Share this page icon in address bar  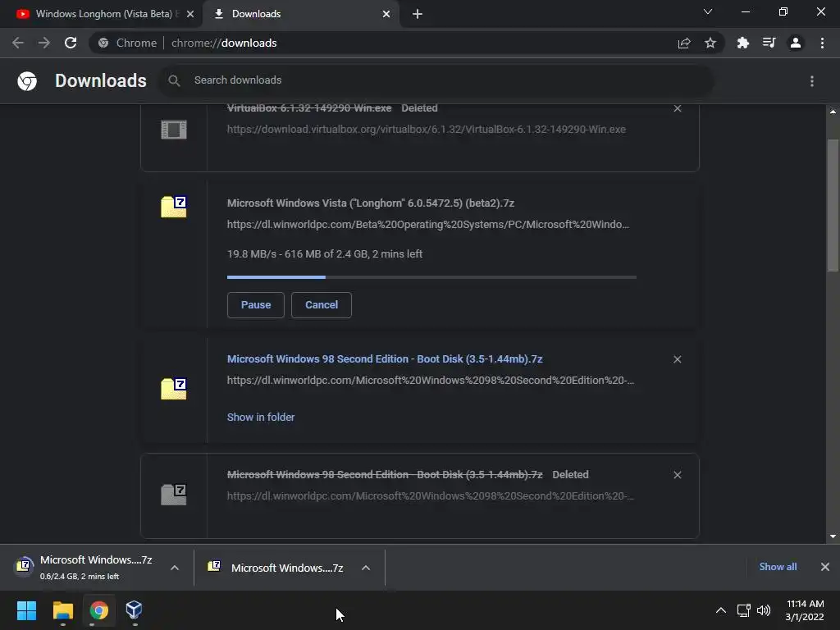coord(684,43)
